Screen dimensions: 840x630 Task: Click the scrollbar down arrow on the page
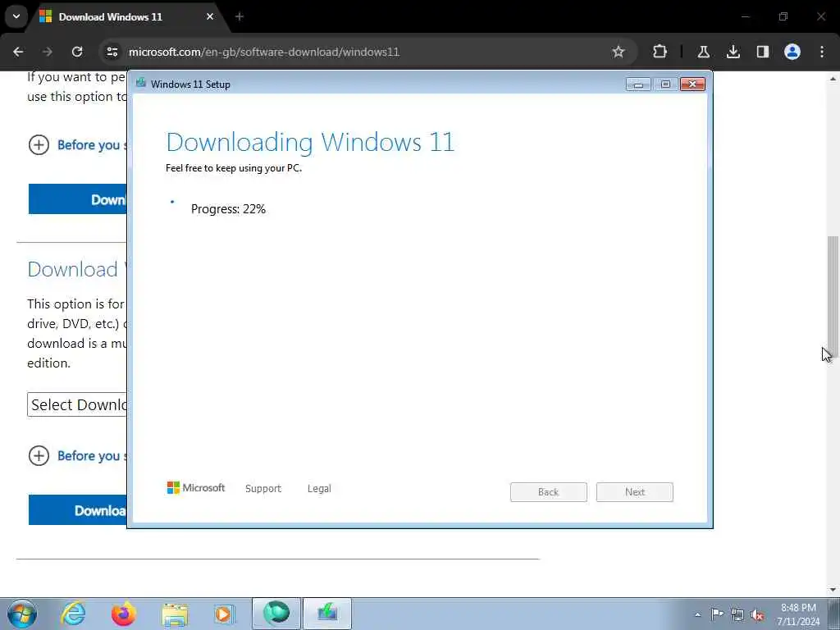click(833, 590)
